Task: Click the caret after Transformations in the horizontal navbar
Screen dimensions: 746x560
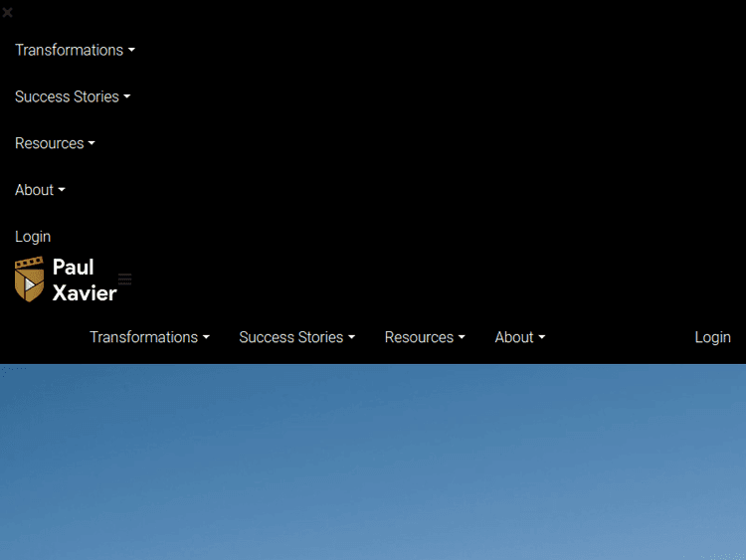Action: tap(206, 338)
